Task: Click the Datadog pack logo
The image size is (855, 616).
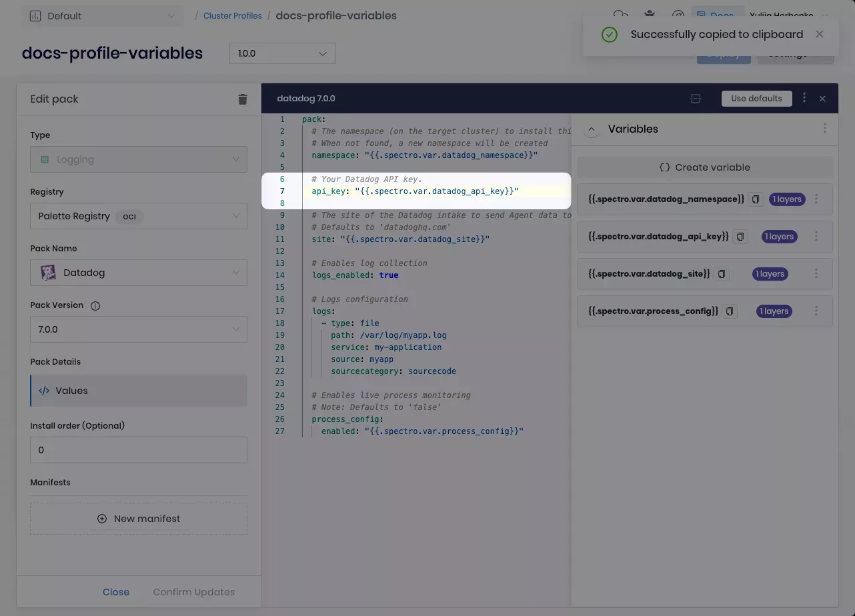Action: [48, 273]
